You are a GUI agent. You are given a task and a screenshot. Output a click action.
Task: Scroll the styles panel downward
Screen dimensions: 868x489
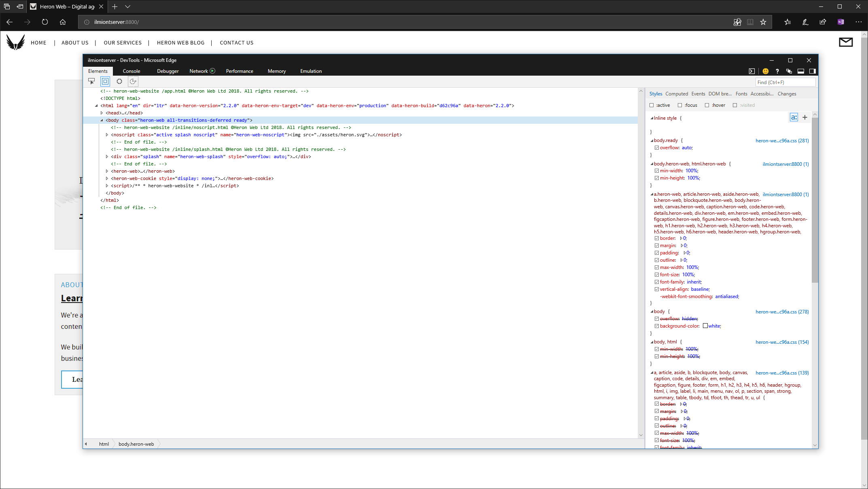point(815,445)
